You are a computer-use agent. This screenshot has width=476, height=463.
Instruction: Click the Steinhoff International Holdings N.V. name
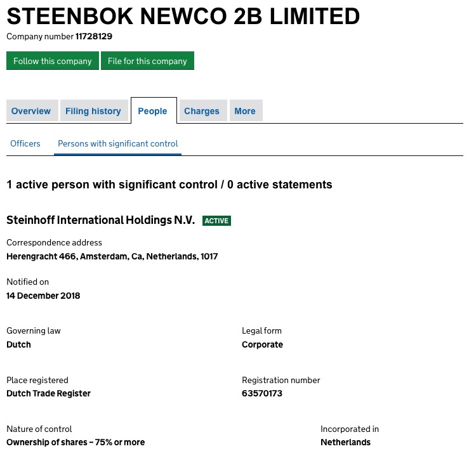point(100,220)
